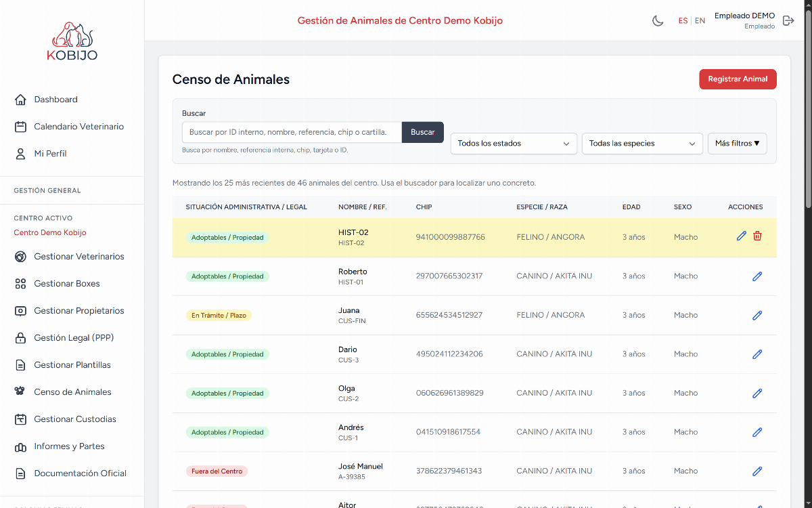The height and width of the screenshot is (508, 812).
Task: Click the Dashboard home icon in the sidebar
Action: [x=20, y=100]
